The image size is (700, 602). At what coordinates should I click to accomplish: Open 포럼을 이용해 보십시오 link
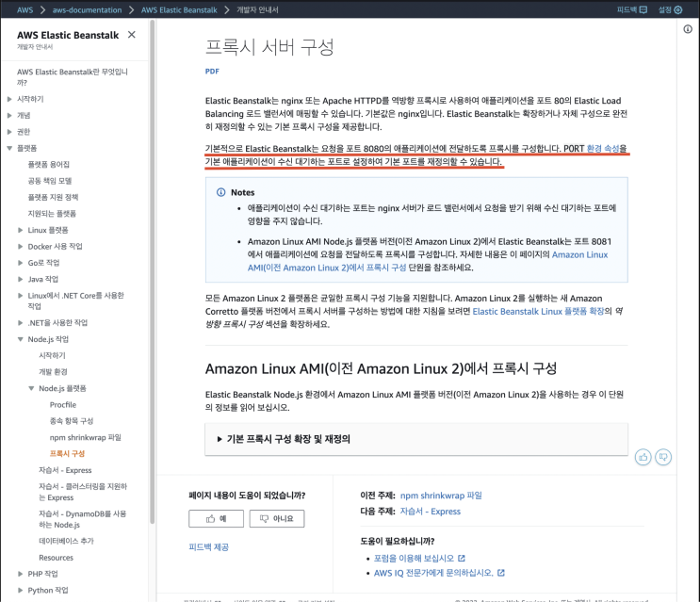[x=414, y=559]
